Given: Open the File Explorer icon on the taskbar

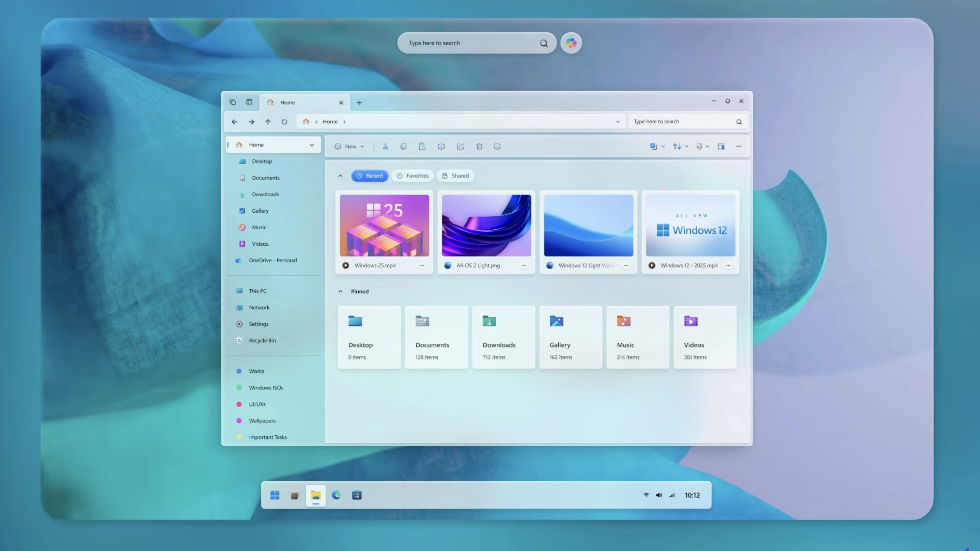Looking at the screenshot, I should (315, 495).
